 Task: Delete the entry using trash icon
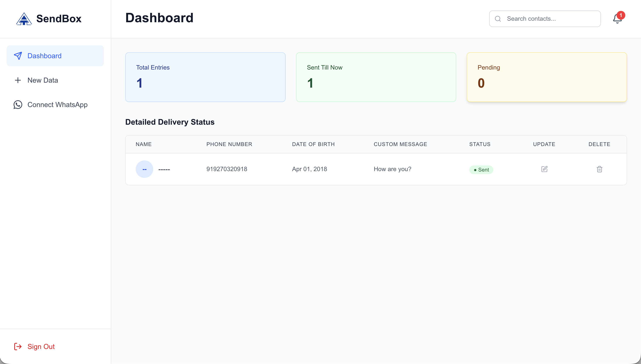[x=599, y=169]
